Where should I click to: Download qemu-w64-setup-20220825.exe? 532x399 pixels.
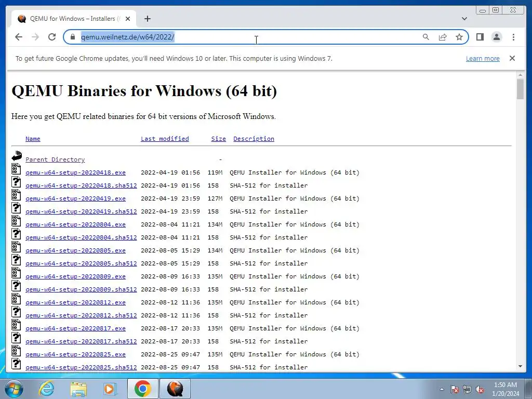tap(75, 354)
